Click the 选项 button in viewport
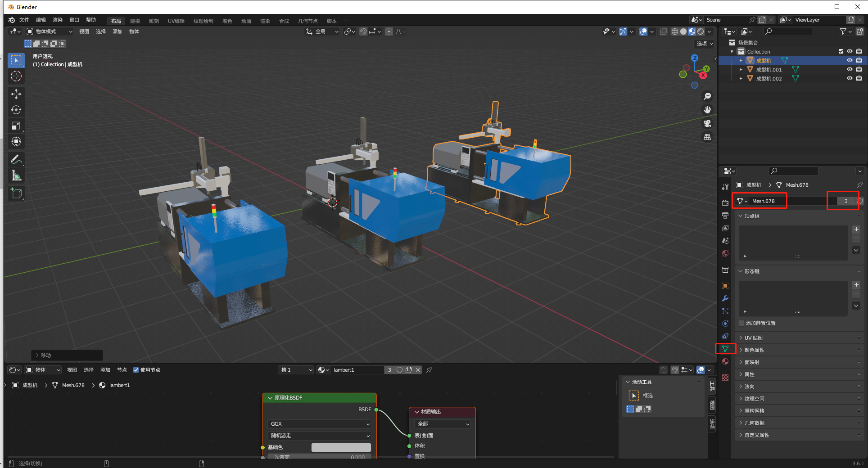Screen dimensions: 868x468 pos(705,44)
